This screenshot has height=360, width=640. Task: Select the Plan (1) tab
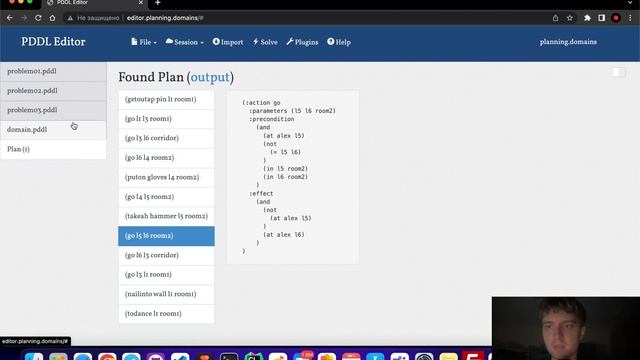pyautogui.click(x=53, y=149)
